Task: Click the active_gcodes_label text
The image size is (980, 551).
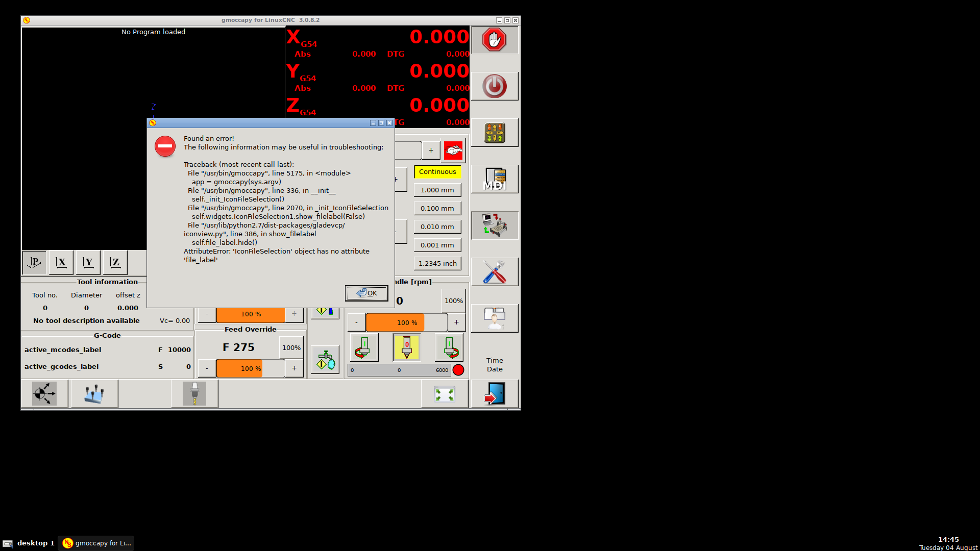Action: click(x=62, y=367)
